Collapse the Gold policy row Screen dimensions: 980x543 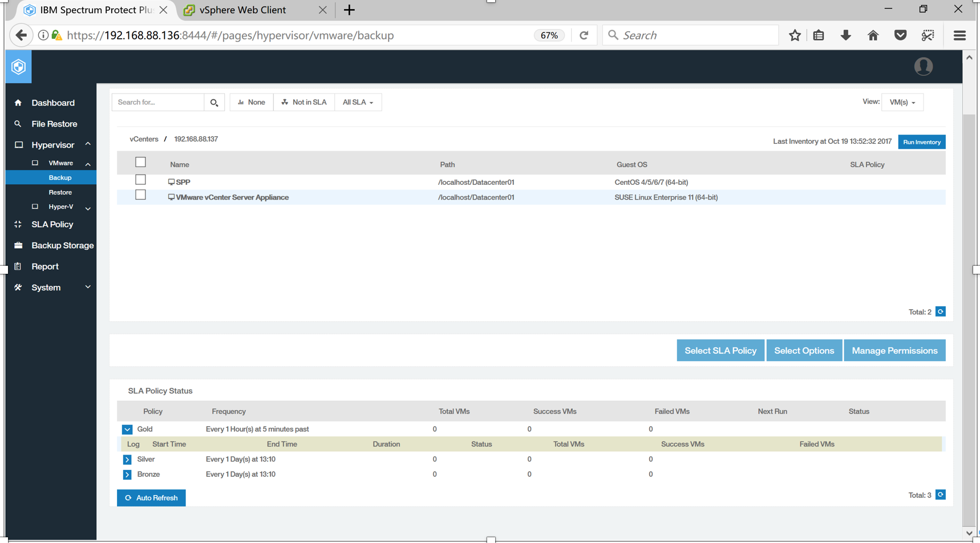(127, 429)
